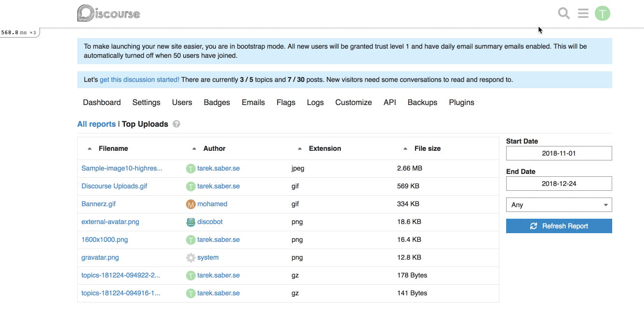Open the Customize admin tab
644x317 pixels.
point(354,102)
